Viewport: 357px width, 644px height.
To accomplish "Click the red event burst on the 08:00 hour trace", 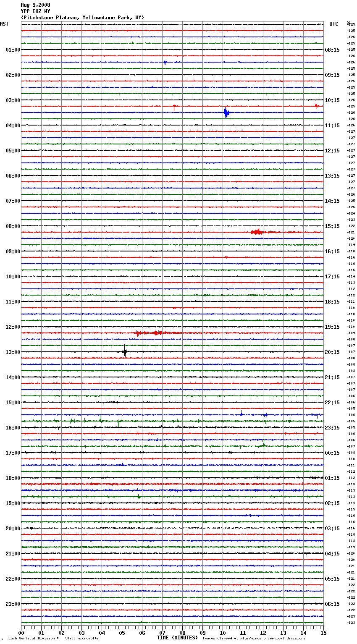I will coord(257,232).
